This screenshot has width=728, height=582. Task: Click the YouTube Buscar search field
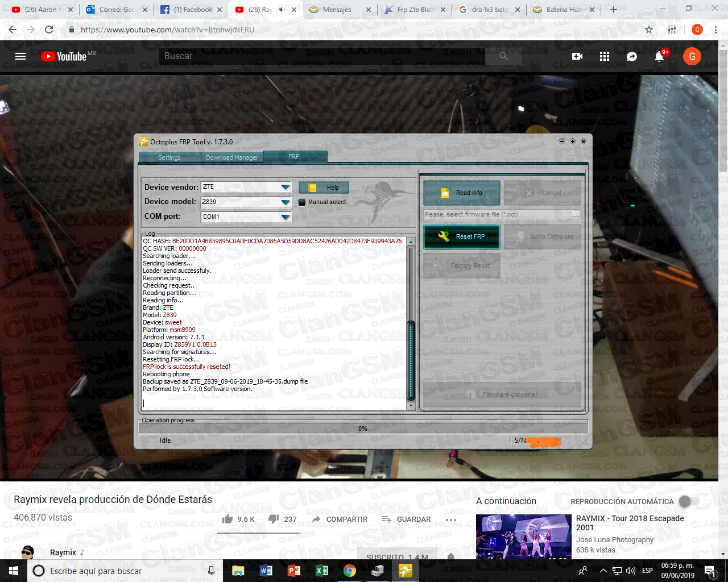(322, 56)
